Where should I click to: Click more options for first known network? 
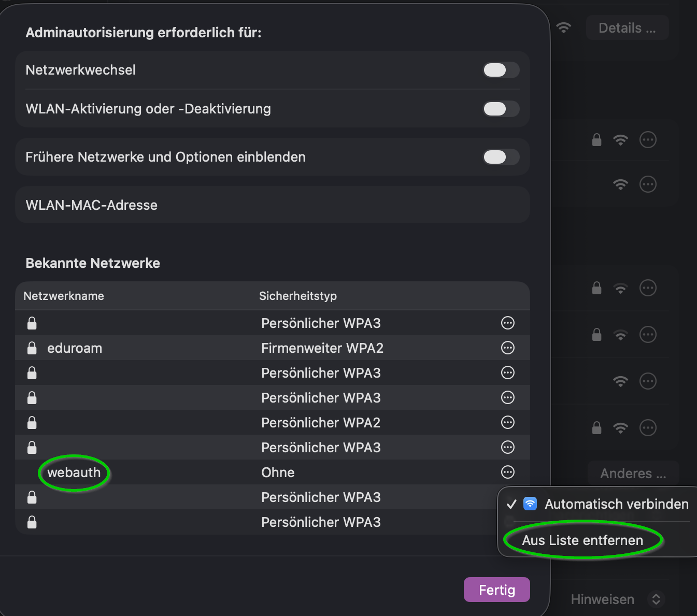(x=507, y=323)
